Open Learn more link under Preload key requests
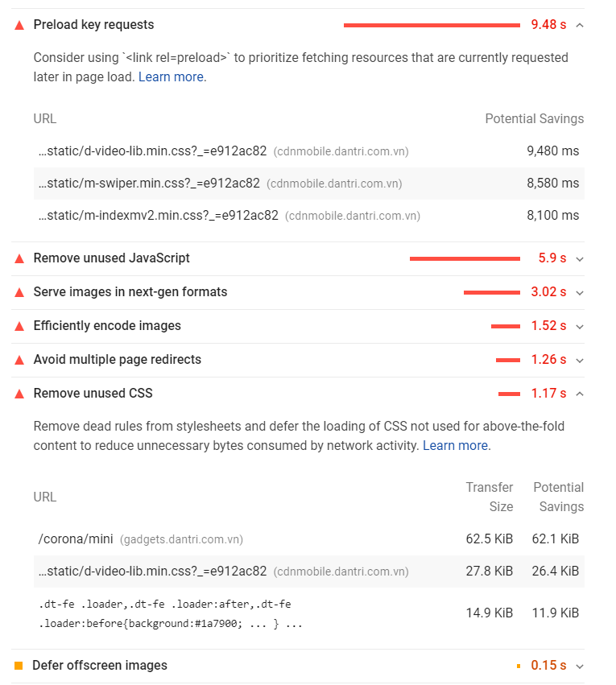Viewport: 616px width, 685px height. (171, 77)
